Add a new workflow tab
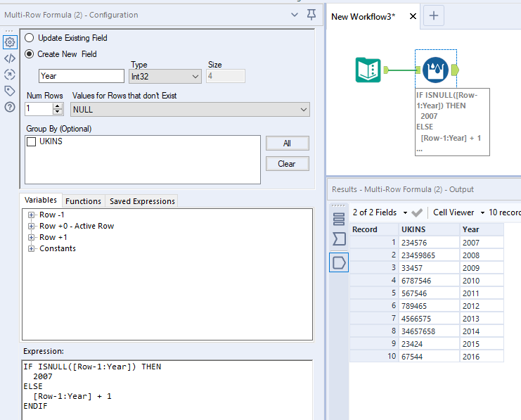The image size is (521, 420). 434,15
